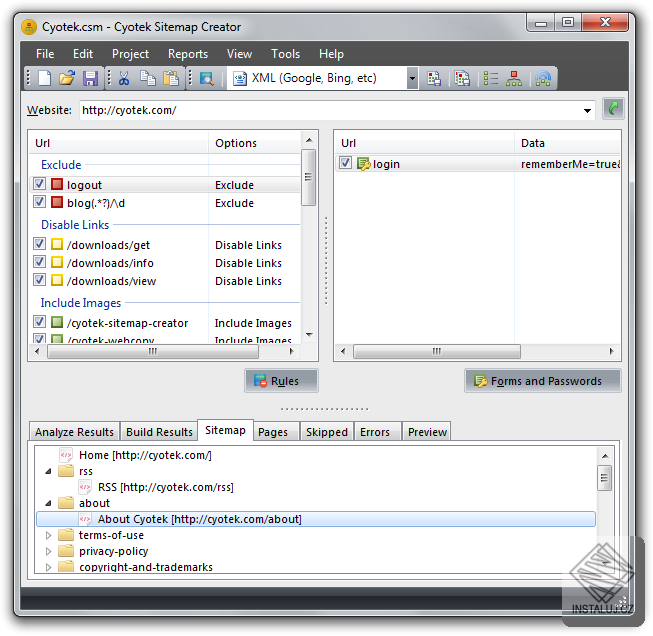Create a new project with the blank page icon
Viewport: 653px width, 636px height.
tap(45, 78)
